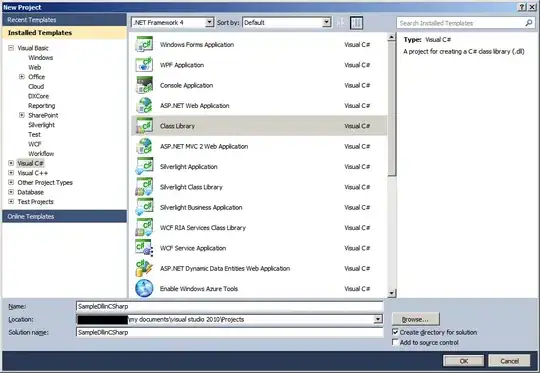Enable Add to source control checkbox

[395, 342]
